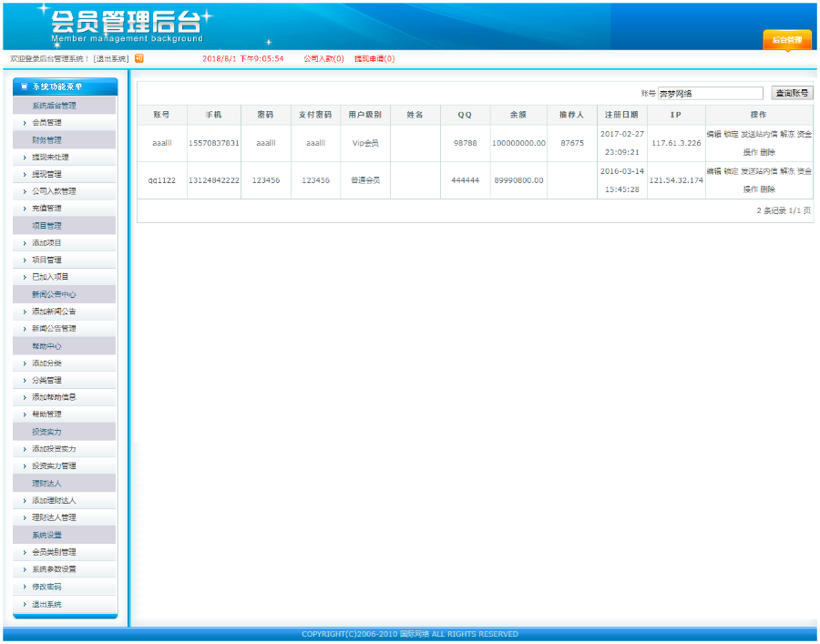Click 编辑 for account aaalll
Screen dimensions: 820x644
(714, 134)
